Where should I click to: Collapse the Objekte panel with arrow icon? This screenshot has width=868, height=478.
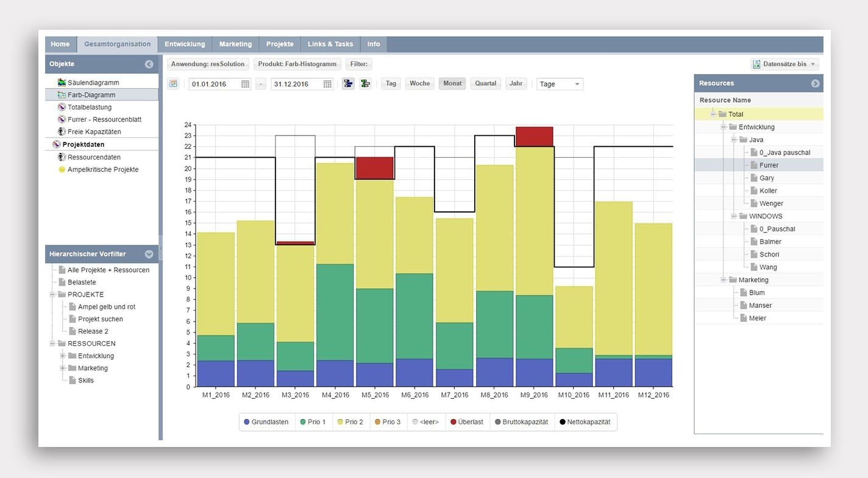tap(149, 64)
